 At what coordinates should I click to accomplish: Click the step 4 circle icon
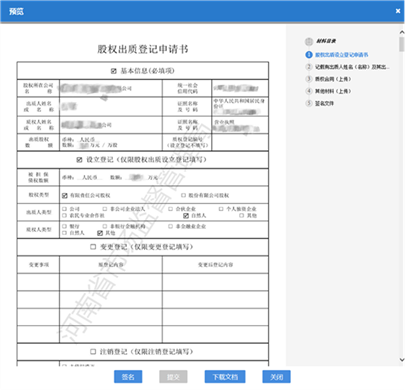coord(309,91)
